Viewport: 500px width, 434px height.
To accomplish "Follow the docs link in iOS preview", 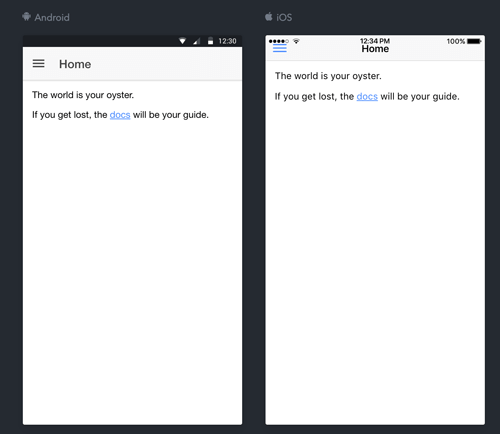I will click(367, 96).
